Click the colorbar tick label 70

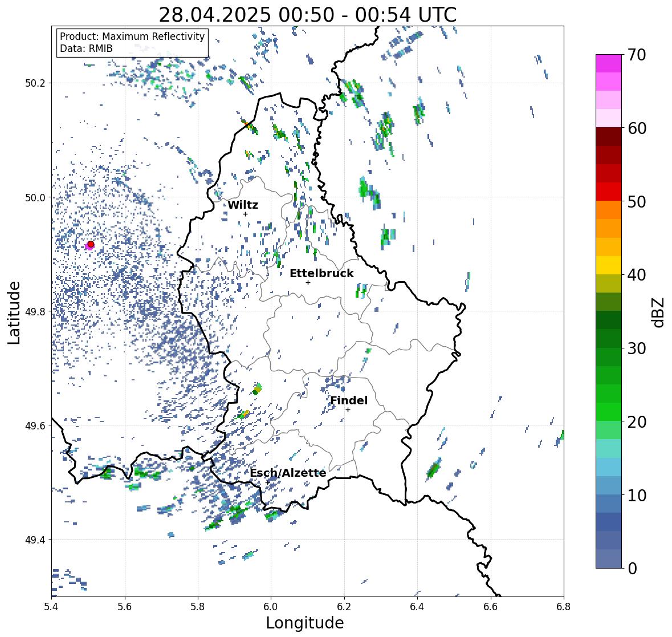click(x=637, y=55)
